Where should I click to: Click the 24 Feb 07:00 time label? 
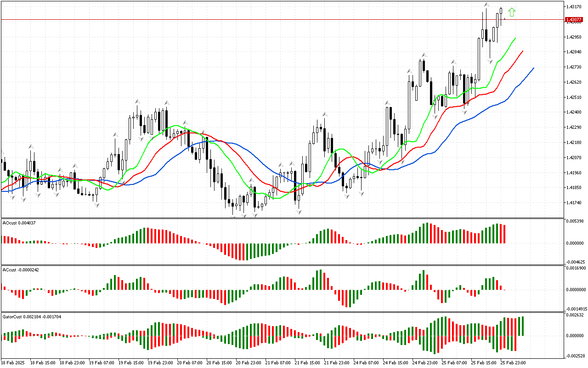366,363
